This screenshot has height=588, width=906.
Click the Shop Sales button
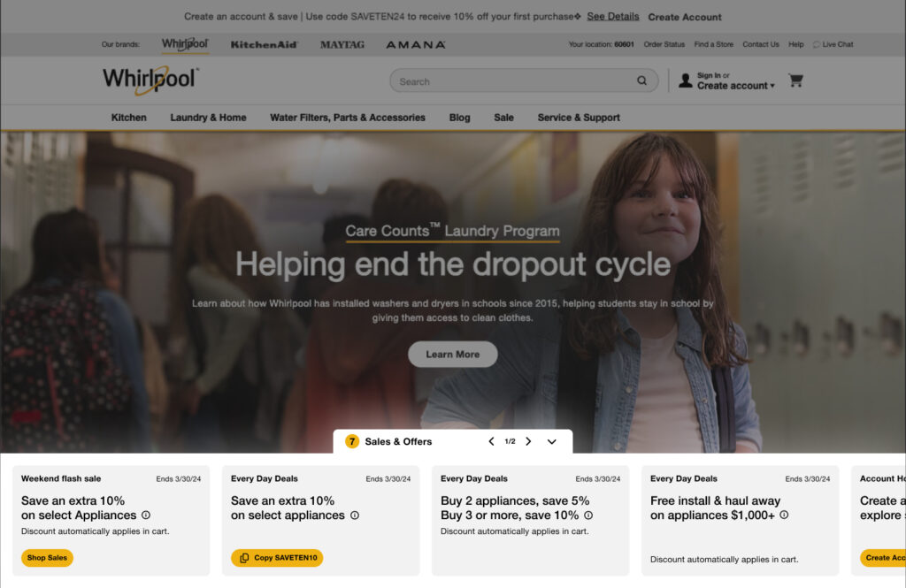click(47, 558)
